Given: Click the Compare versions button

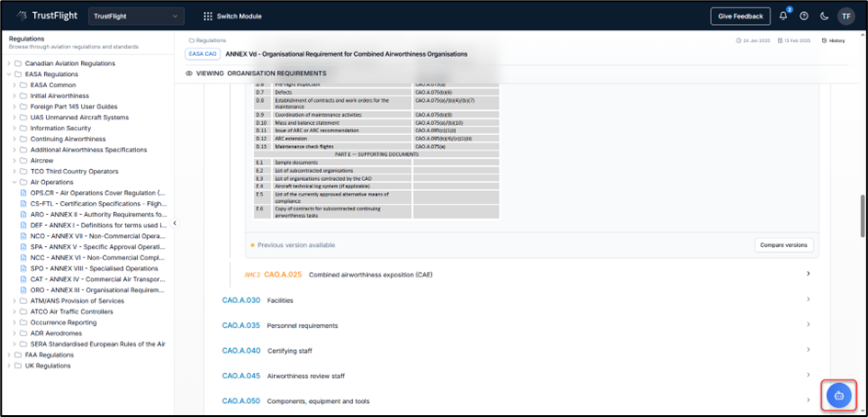Looking at the screenshot, I should [784, 245].
